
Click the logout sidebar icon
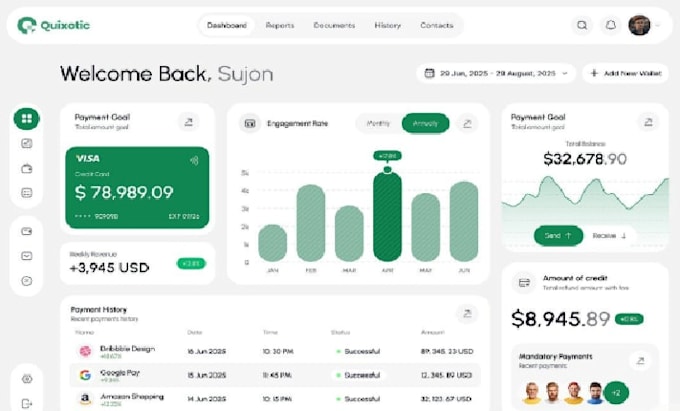(26, 404)
